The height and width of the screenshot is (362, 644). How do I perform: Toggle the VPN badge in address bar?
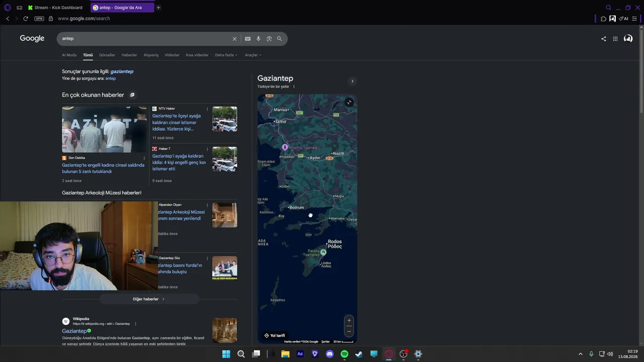point(39,19)
